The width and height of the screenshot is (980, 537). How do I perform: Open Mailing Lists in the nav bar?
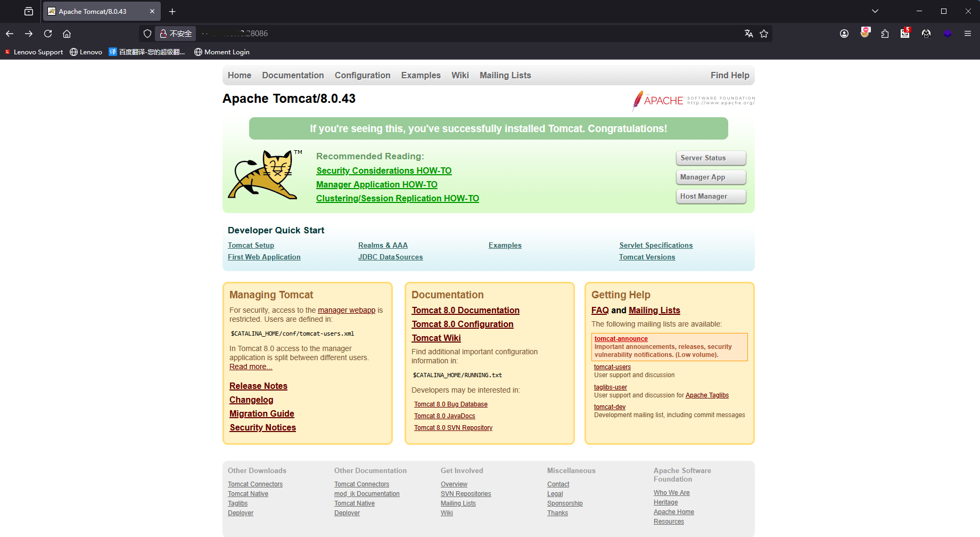tap(505, 75)
